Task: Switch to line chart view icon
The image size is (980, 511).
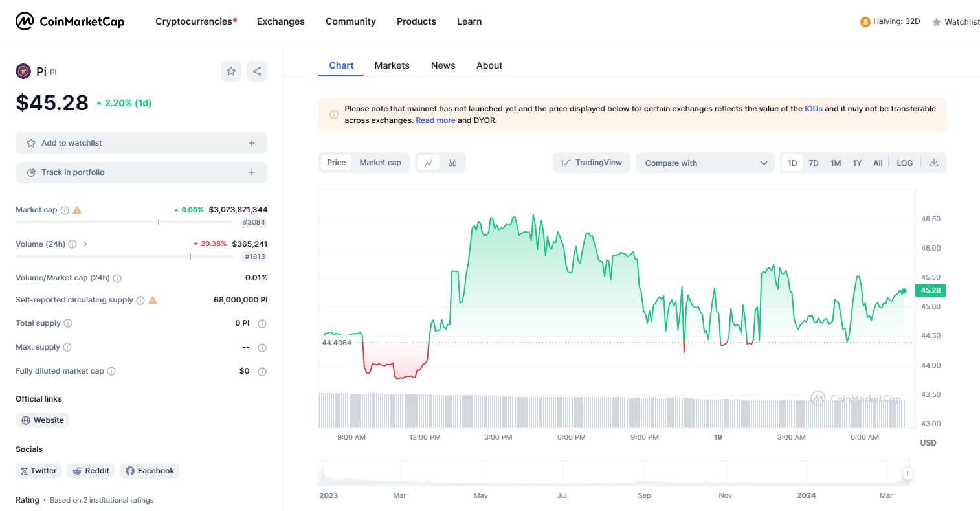Action: point(429,163)
